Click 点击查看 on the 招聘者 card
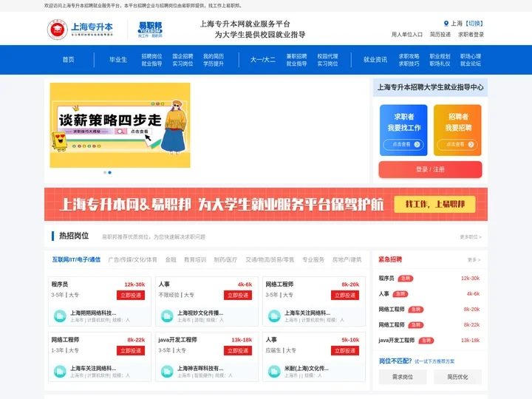Viewport: 532px width, 399px height. (457, 145)
